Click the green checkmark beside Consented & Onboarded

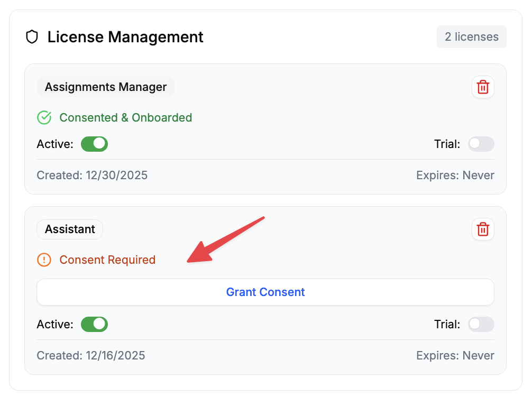pos(44,117)
